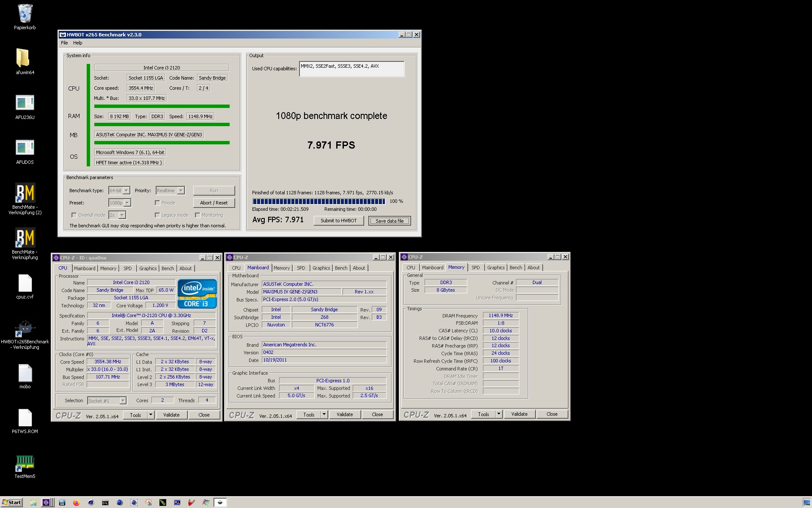Open the Preset 1080p dropdown
The image size is (812, 508).
(x=120, y=203)
